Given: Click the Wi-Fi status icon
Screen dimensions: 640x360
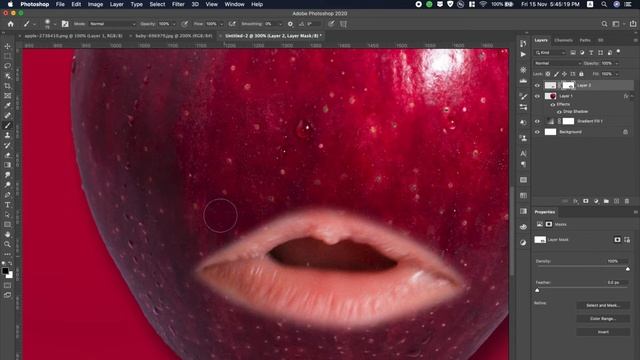Looking at the screenshot, I should pyautogui.click(x=483, y=4).
